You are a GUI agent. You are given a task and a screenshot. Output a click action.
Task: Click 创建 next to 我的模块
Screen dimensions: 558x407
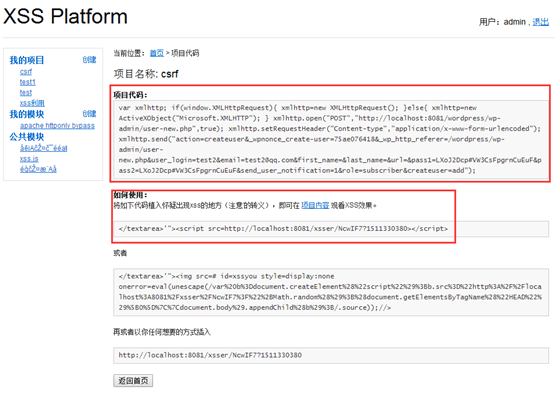89,113
